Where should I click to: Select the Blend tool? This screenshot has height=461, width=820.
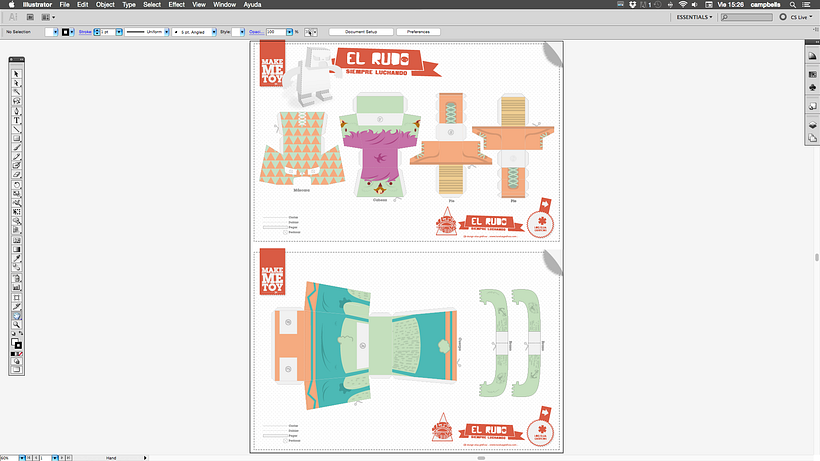(x=16, y=267)
